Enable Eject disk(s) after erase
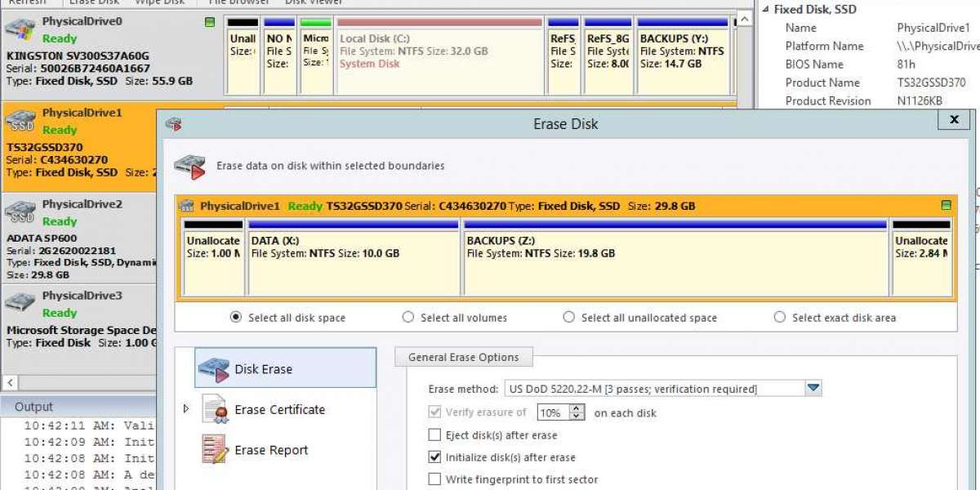This screenshot has width=980, height=490. coord(434,435)
